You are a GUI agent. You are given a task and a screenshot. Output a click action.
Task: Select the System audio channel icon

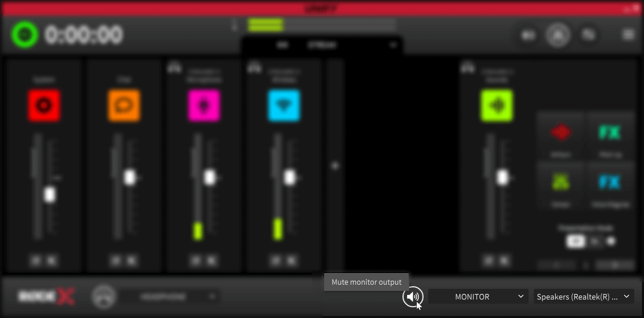click(44, 105)
